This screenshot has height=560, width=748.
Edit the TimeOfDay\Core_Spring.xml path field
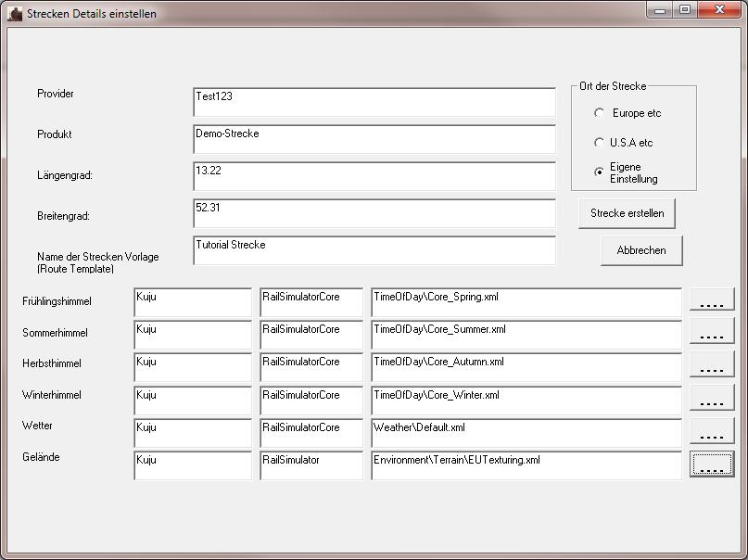[x=526, y=302]
